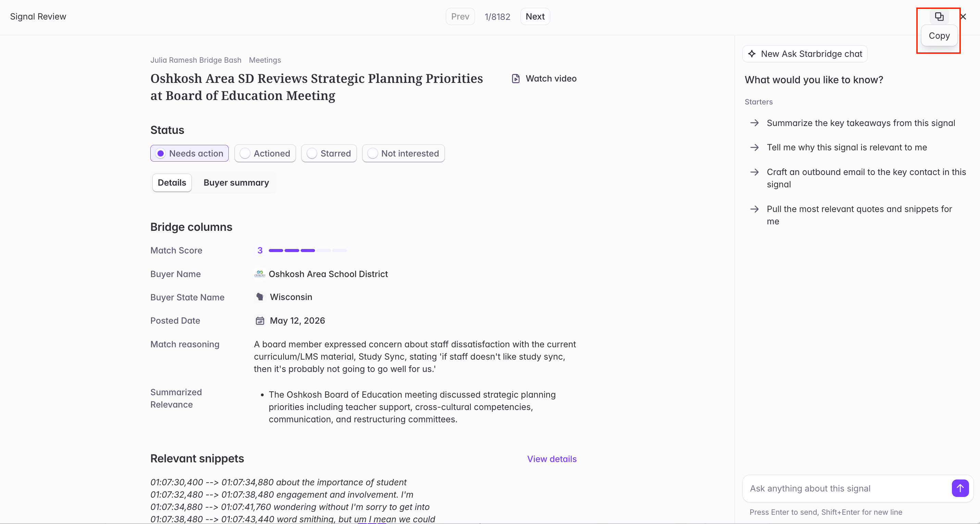The width and height of the screenshot is (980, 524).
Task: Click the Bridge columns heading
Action: (191, 227)
